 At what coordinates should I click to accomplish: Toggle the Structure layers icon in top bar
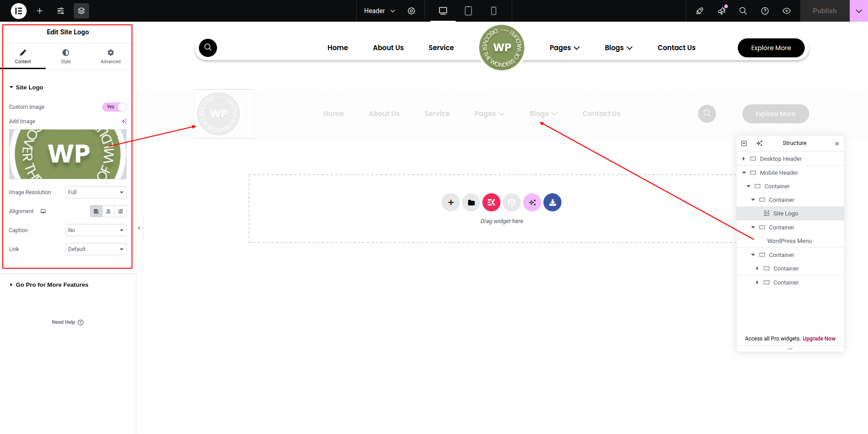pyautogui.click(x=81, y=11)
